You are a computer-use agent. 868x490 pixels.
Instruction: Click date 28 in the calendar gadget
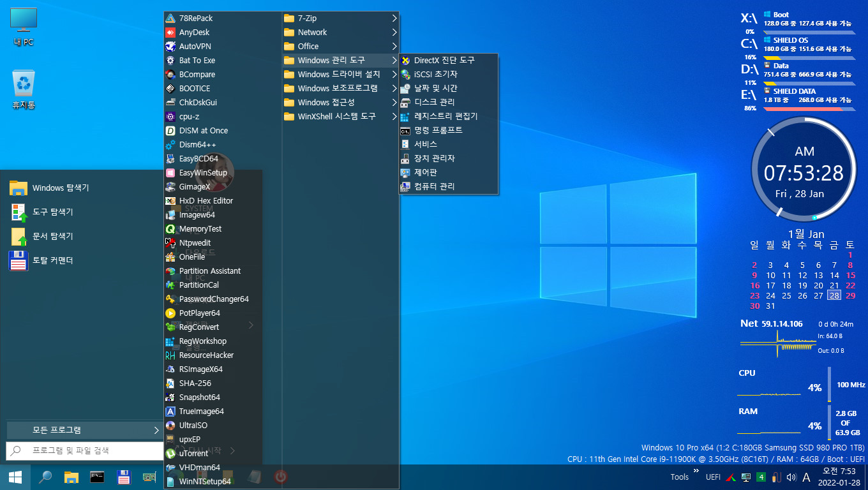pyautogui.click(x=834, y=295)
